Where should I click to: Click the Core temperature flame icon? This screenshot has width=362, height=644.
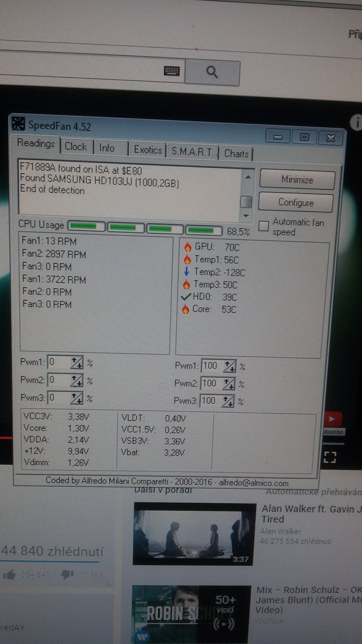tap(185, 309)
